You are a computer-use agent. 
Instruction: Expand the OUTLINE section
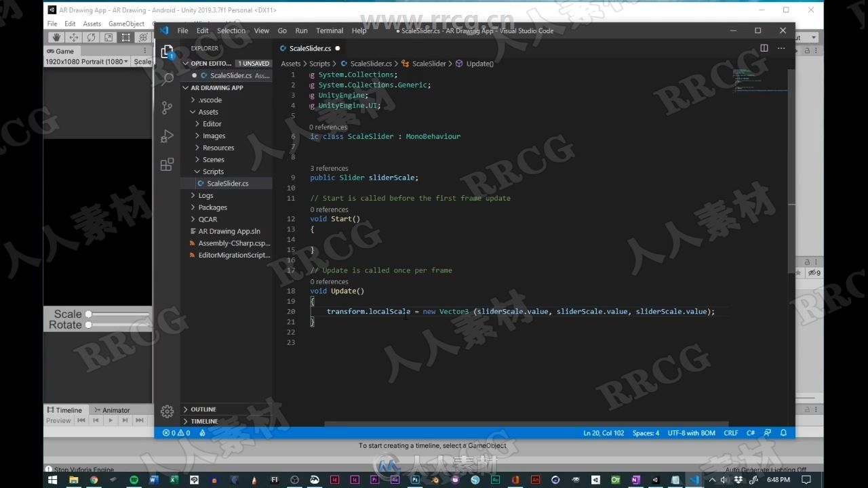pos(226,409)
